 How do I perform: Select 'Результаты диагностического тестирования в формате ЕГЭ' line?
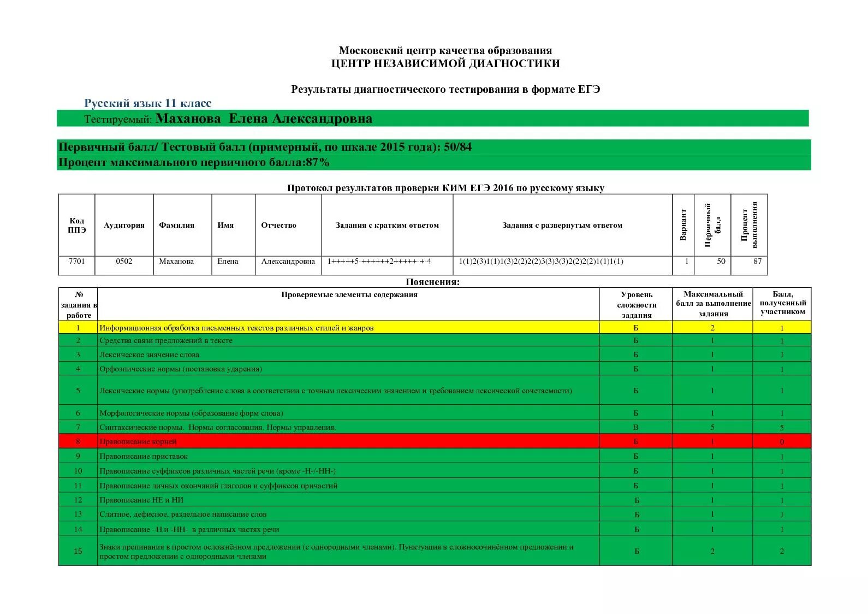445,89
